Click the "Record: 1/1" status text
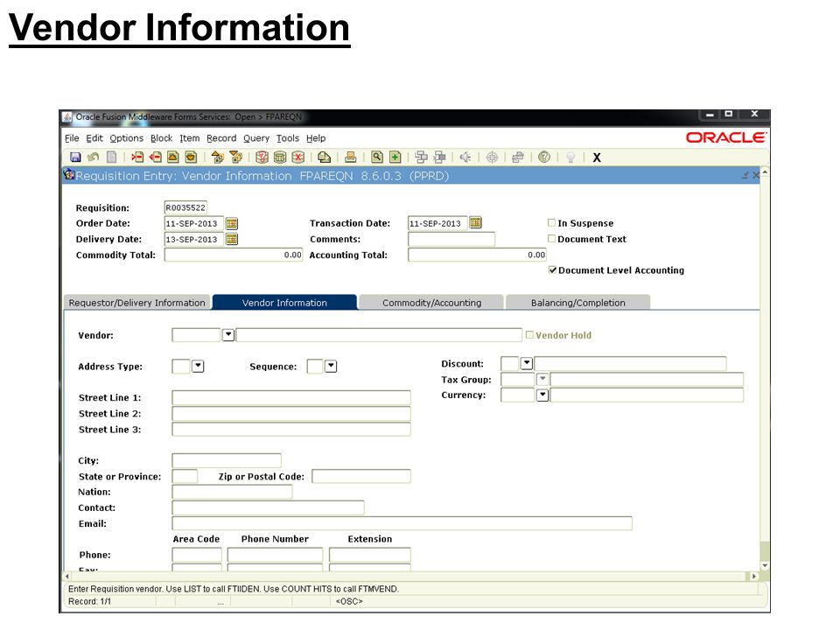Screen dimensions: 840x630 click(89, 602)
